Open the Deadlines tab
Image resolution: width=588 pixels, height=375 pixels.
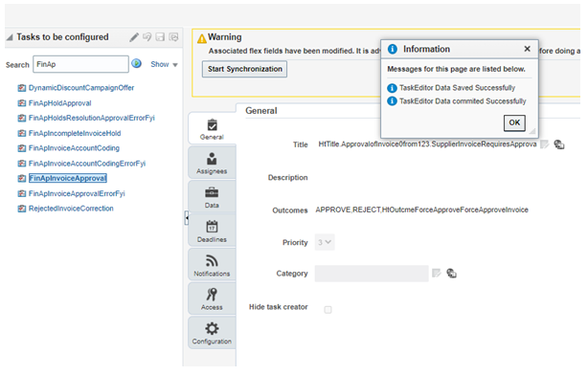[x=212, y=232]
